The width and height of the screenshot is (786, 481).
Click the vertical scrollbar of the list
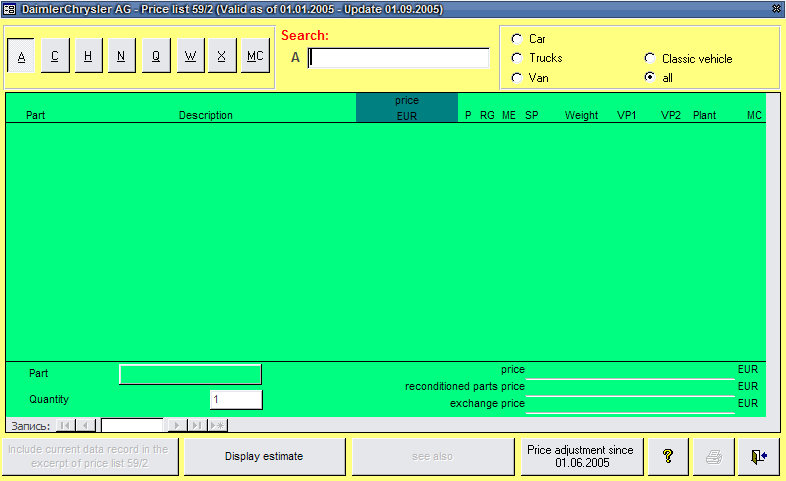click(x=772, y=255)
